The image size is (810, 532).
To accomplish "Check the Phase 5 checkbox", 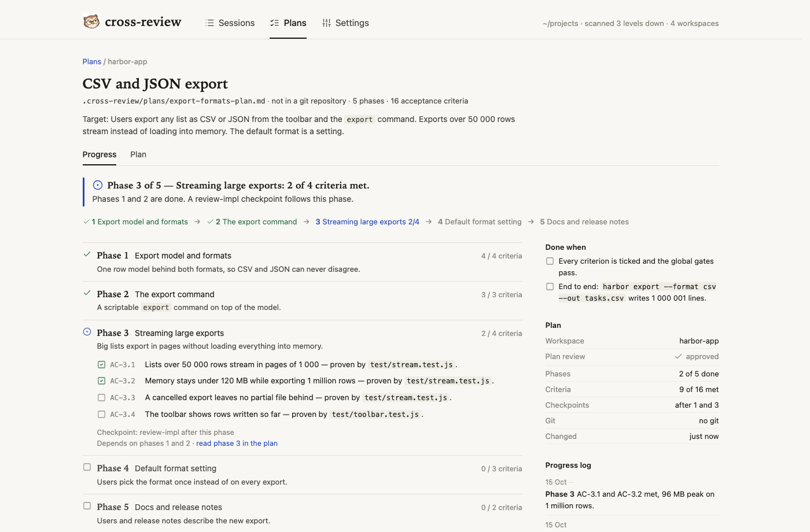I will pos(87,506).
